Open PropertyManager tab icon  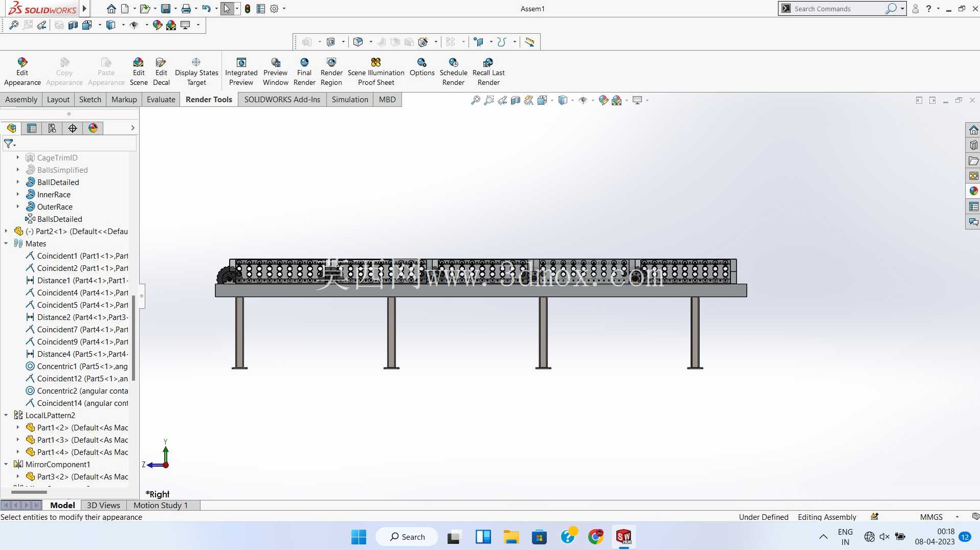[32, 128]
